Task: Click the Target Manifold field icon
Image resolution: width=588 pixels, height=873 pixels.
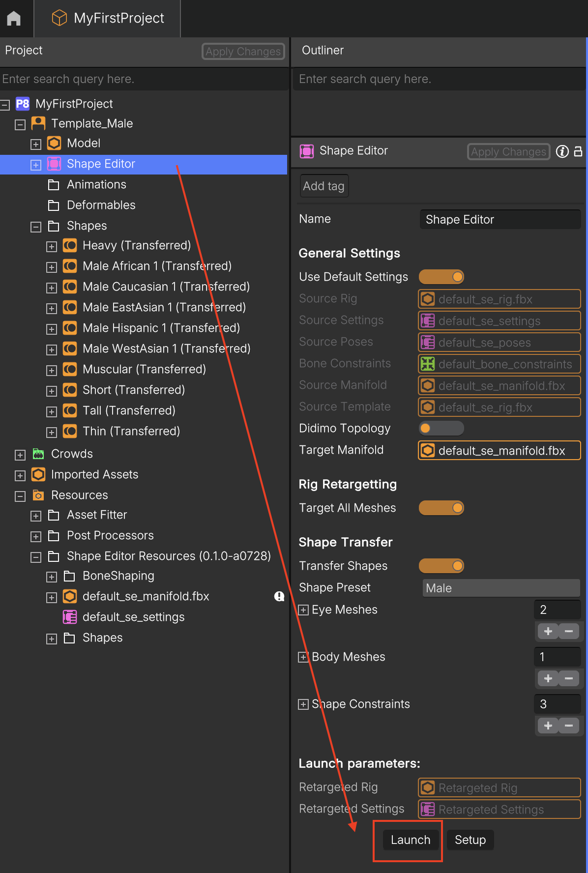Action: [428, 450]
